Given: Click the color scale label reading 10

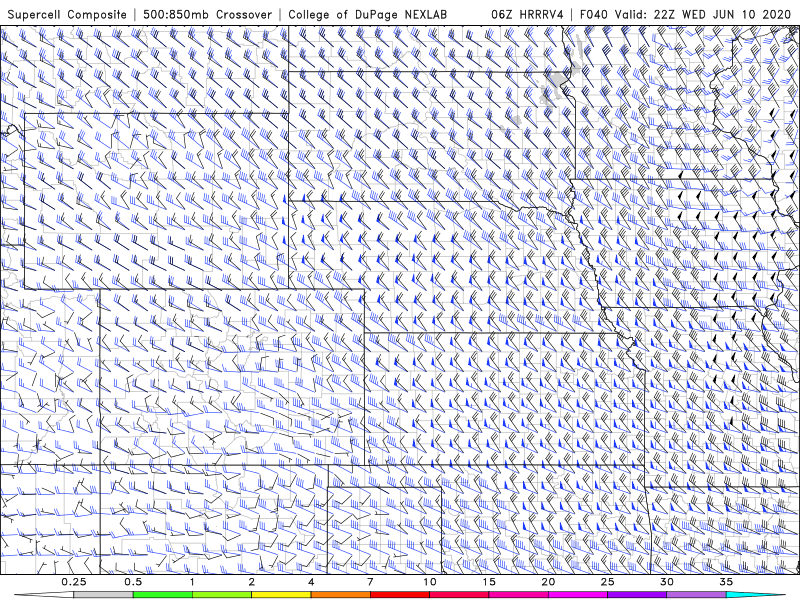Looking at the screenshot, I should pyautogui.click(x=430, y=582).
